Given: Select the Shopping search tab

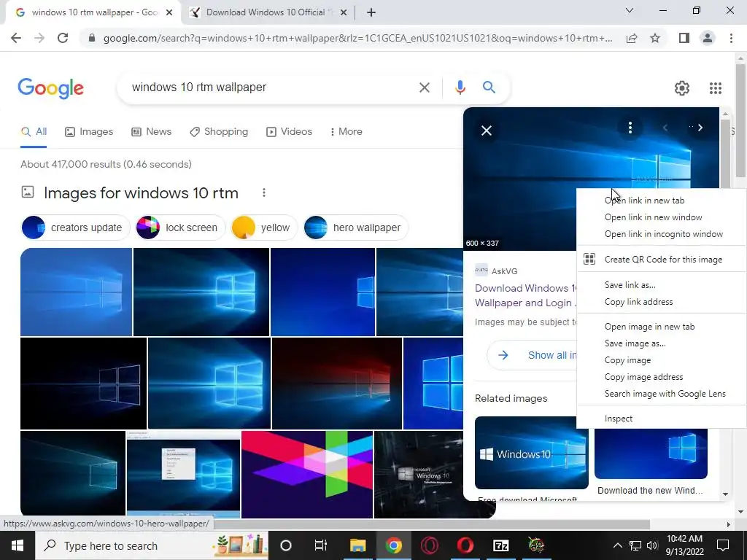Looking at the screenshot, I should [219, 132].
